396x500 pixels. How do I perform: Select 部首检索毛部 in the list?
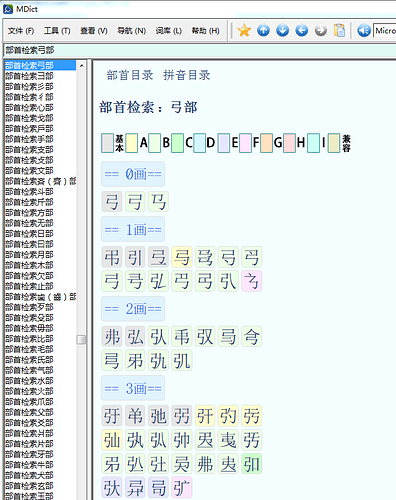pyautogui.click(x=40, y=349)
